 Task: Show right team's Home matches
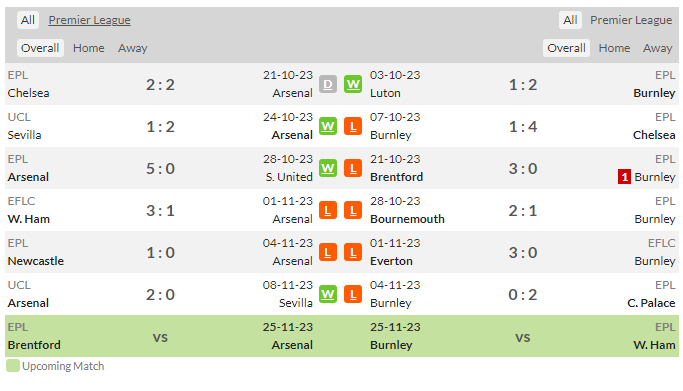614,48
